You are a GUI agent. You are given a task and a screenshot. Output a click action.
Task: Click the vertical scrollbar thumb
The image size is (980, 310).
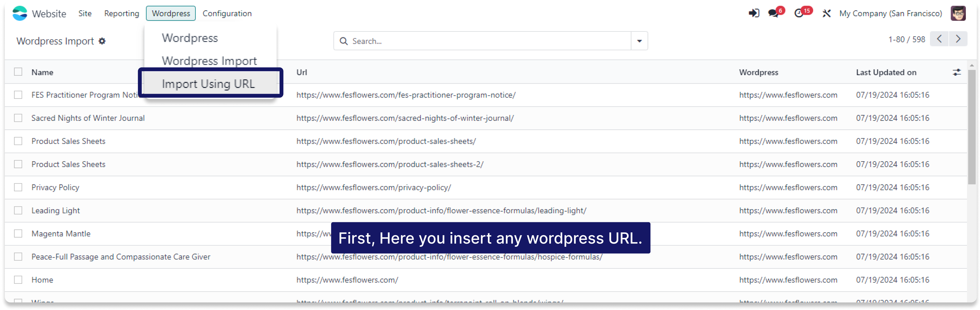coord(972,127)
